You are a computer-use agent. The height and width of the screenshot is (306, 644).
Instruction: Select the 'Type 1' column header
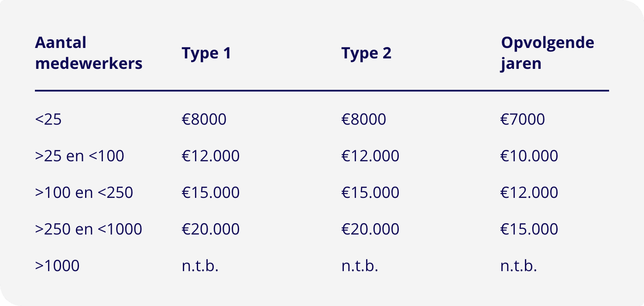click(206, 53)
